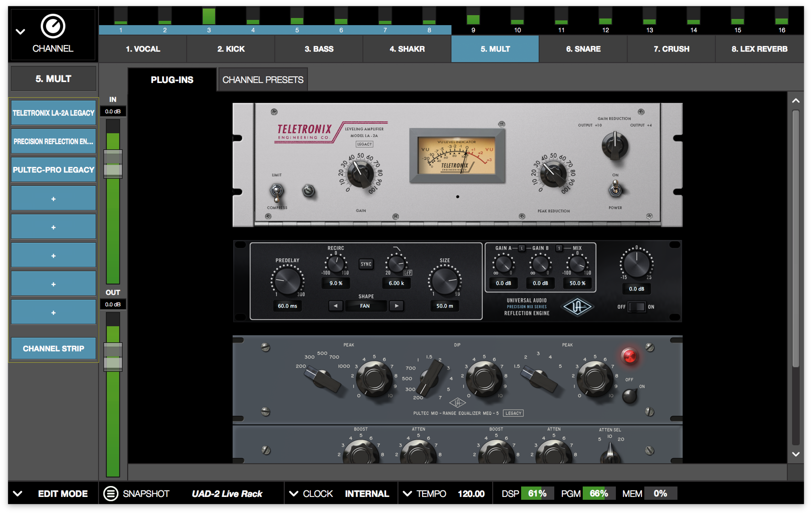Flip the LA-2A Power on switch
This screenshot has width=812, height=514.
click(615, 188)
